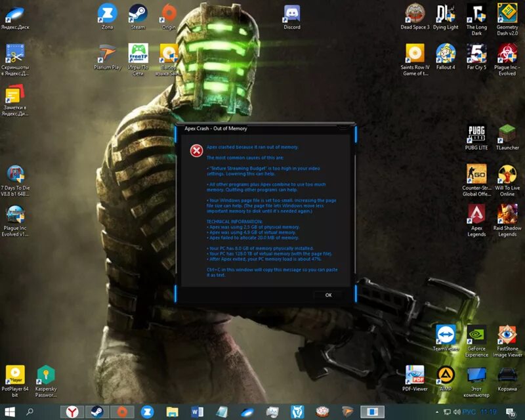Expand the hidden system tray icons
Screen dimensions: 525x420
(x=437, y=412)
